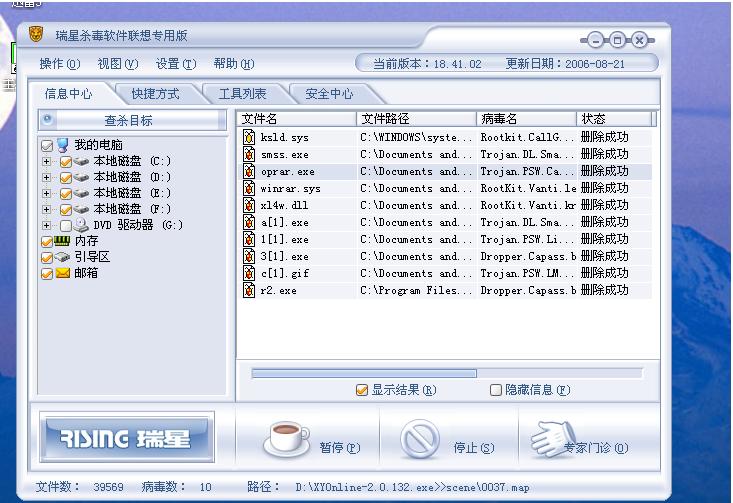733x503 pixels.
Task: Click the virus file icon for xl4w.dll
Action: (x=249, y=205)
